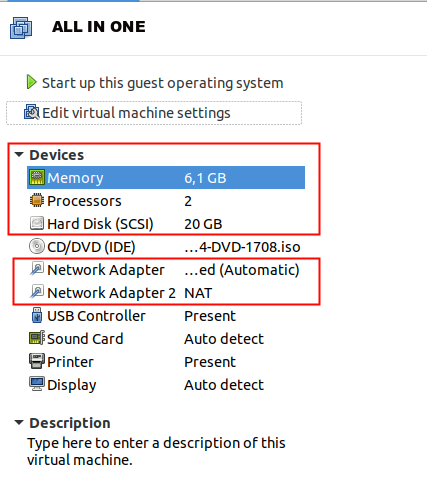
Task: Click the green play arrow icon
Action: coord(31,82)
